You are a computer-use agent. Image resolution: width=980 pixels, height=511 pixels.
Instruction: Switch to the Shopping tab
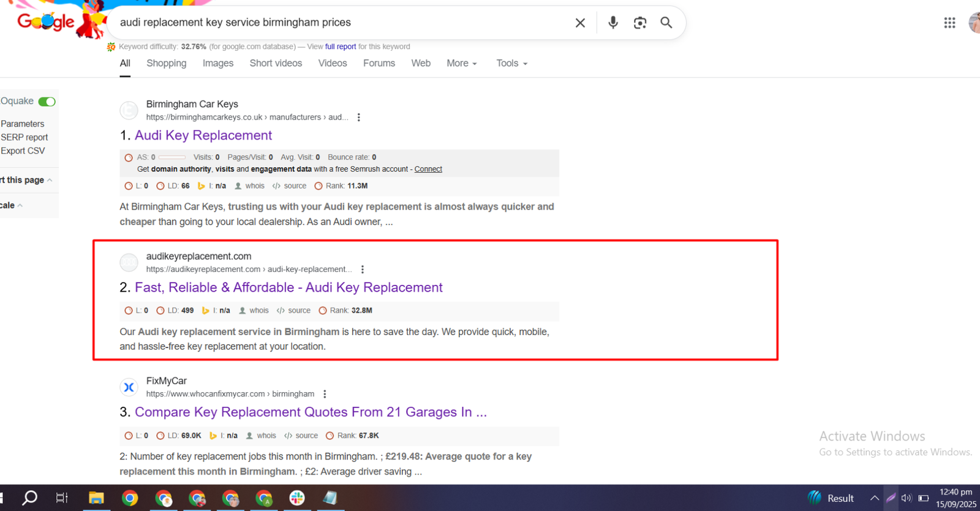pos(166,63)
